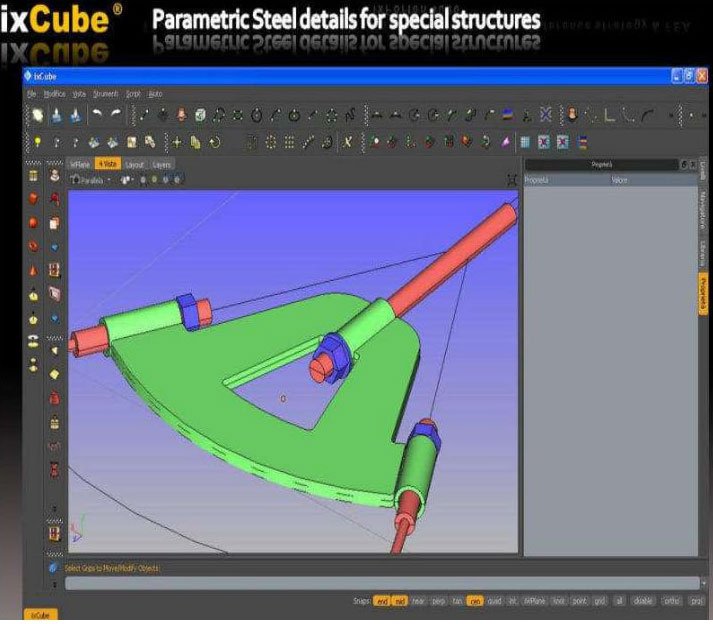
Task: Toggle the 'mid' snap option
Action: (x=399, y=601)
